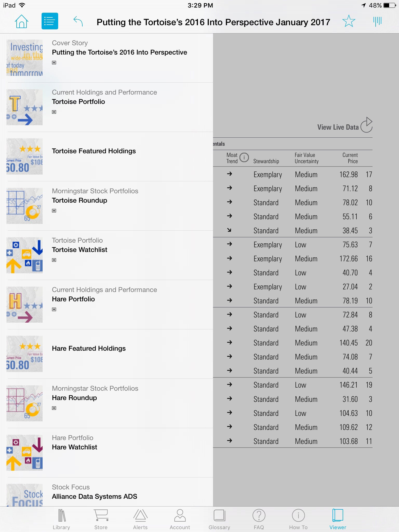This screenshot has width=399, height=532.
Task: Open the How To tab
Action: 298,519
